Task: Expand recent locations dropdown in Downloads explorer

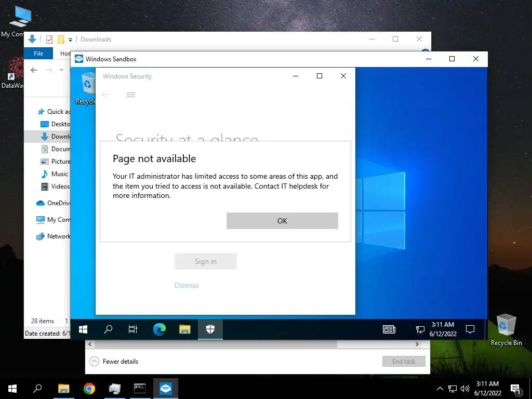Action: [x=61, y=70]
